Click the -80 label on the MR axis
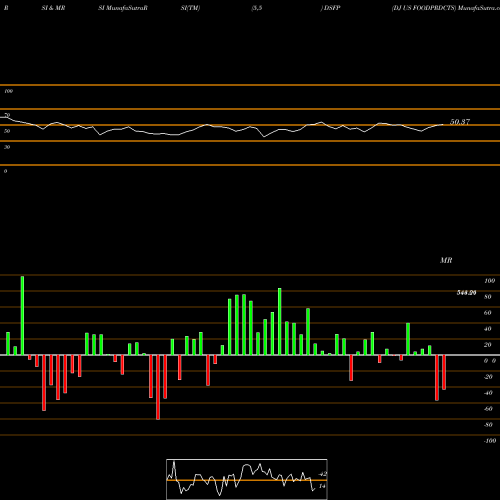The width and height of the screenshot is (500, 500). point(488,425)
